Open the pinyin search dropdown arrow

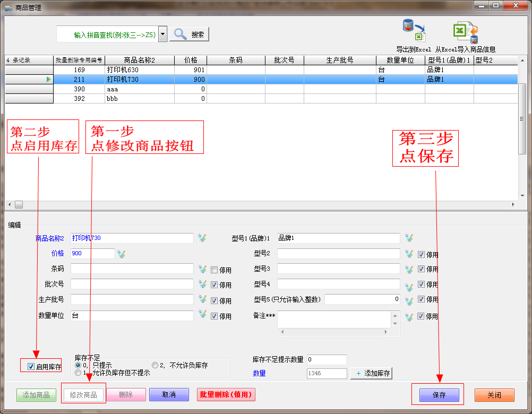(x=163, y=34)
